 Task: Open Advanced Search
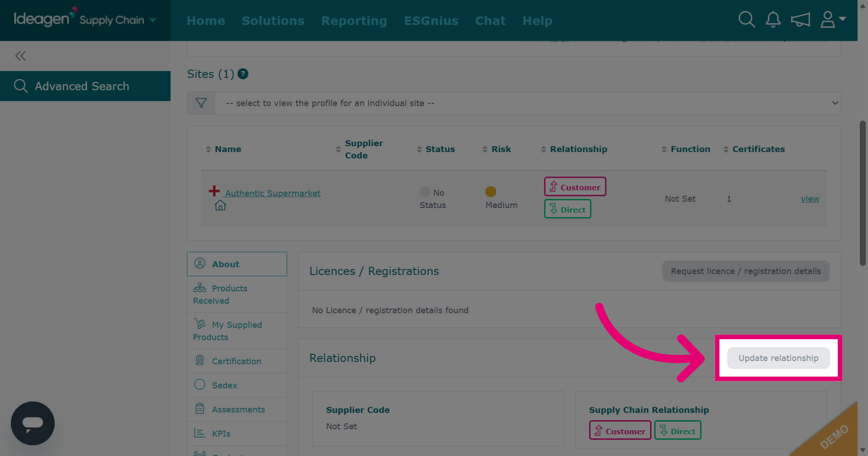tap(85, 86)
